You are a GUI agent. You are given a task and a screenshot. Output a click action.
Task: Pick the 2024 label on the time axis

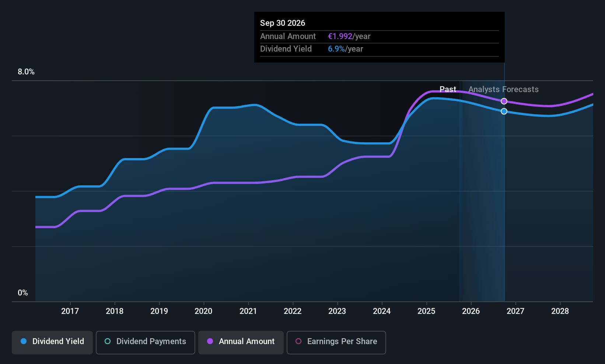(x=382, y=311)
